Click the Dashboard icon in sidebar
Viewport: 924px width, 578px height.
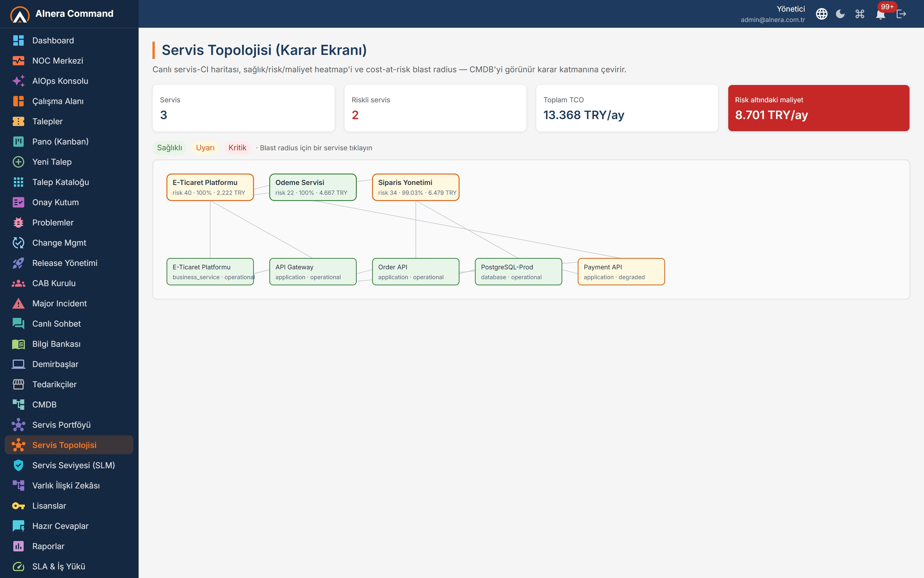[x=18, y=40]
